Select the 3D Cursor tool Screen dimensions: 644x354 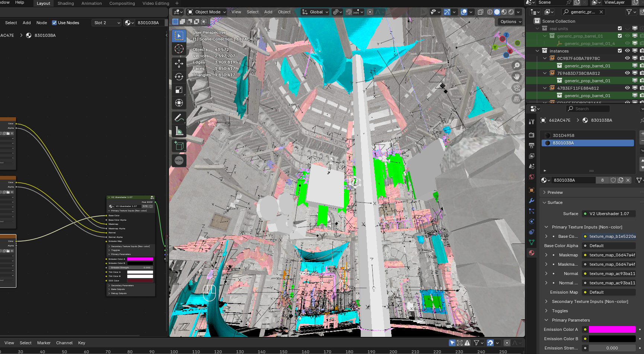179,49
